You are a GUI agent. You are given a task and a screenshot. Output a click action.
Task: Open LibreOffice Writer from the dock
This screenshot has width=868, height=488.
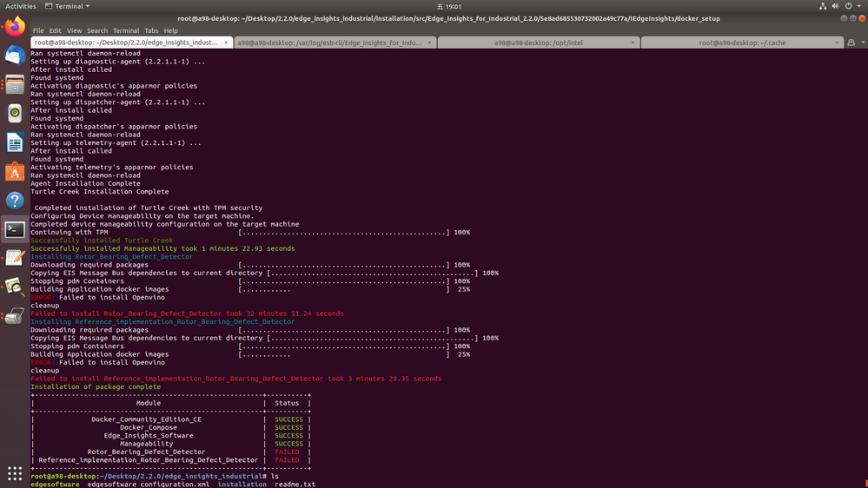[15, 142]
